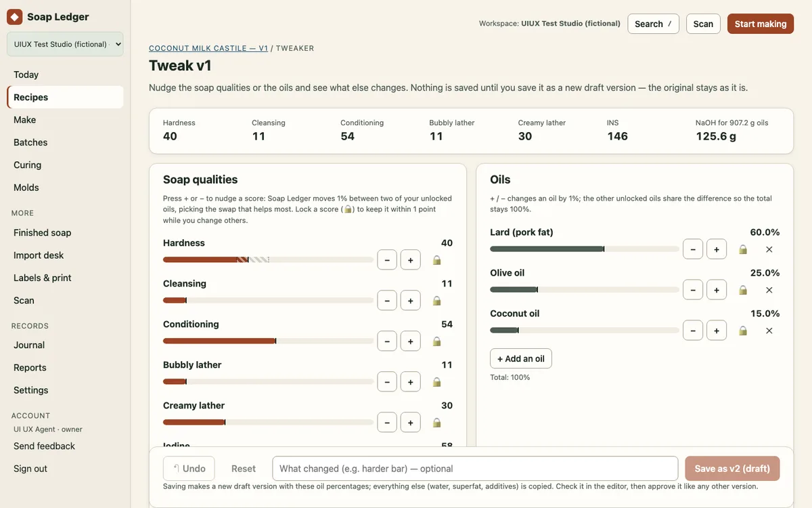The width and height of the screenshot is (812, 508).
Task: Toggle the Creamy lather lock
Action: click(436, 423)
